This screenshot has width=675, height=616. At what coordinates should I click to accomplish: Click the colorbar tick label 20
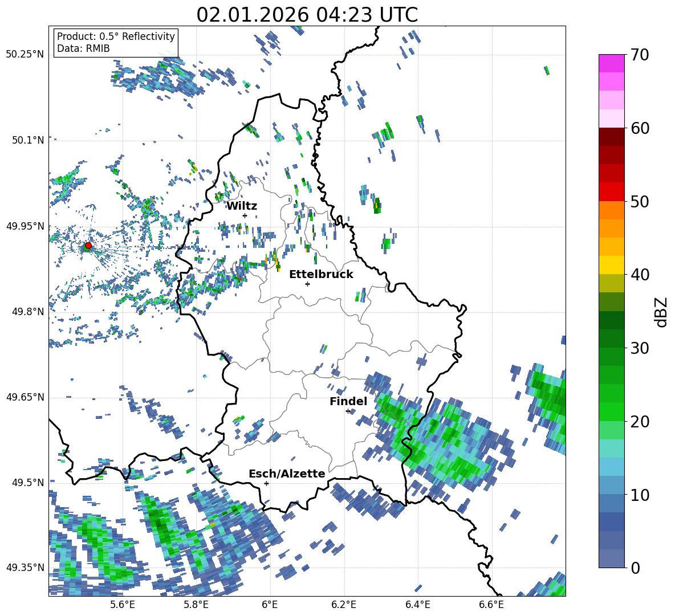[x=640, y=421]
